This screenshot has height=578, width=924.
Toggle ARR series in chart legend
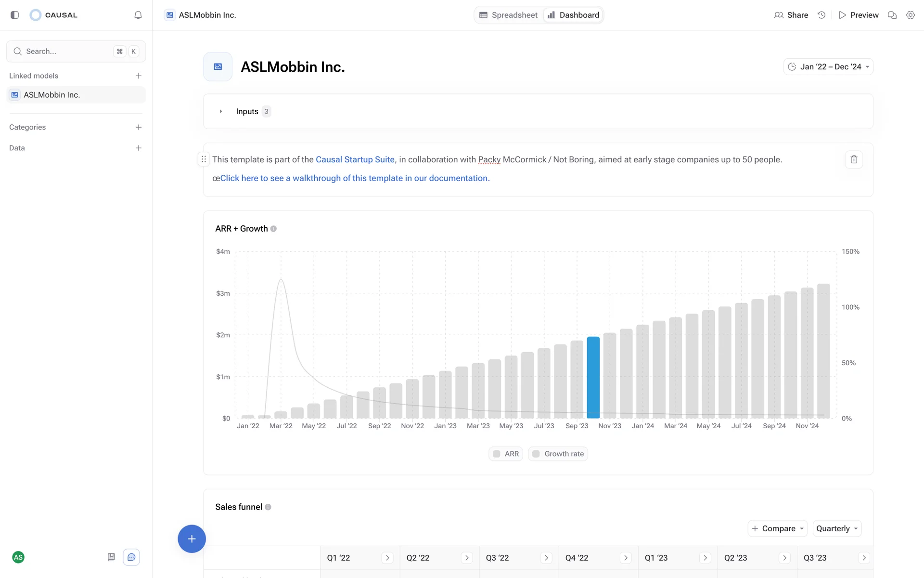tap(506, 454)
